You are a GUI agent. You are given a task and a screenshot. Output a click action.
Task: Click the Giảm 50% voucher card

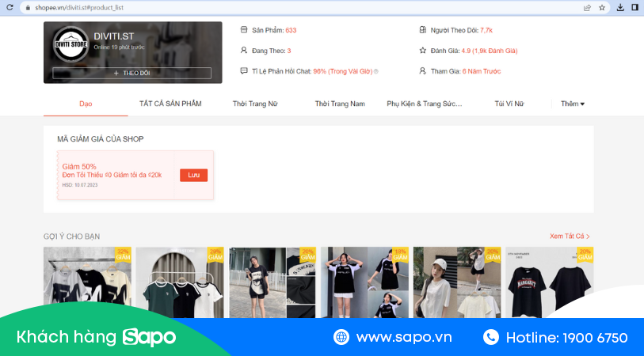click(x=135, y=175)
